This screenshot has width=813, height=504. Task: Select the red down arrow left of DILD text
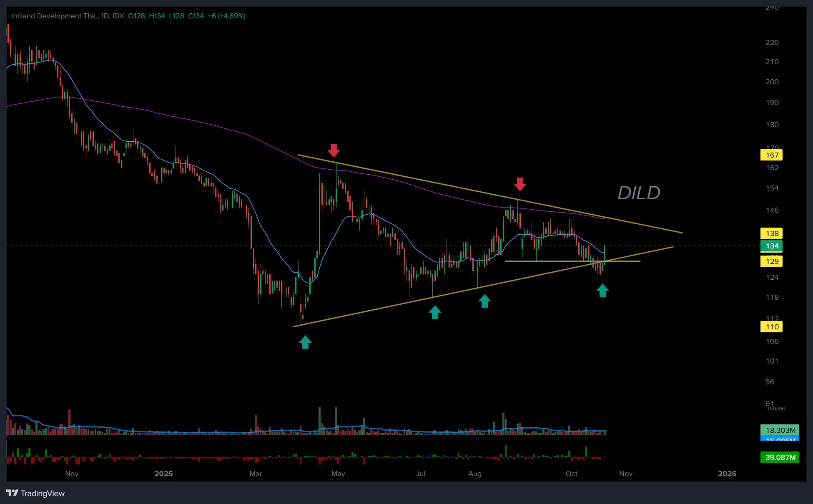(x=519, y=184)
